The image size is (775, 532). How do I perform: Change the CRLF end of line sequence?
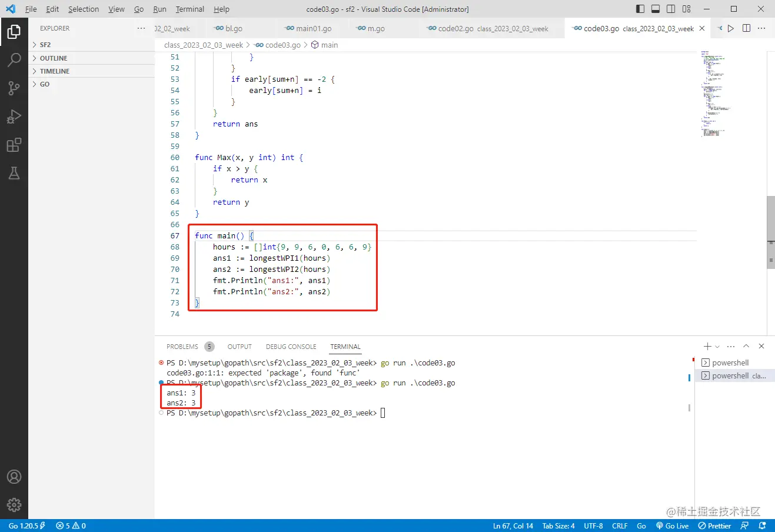pyautogui.click(x=620, y=526)
